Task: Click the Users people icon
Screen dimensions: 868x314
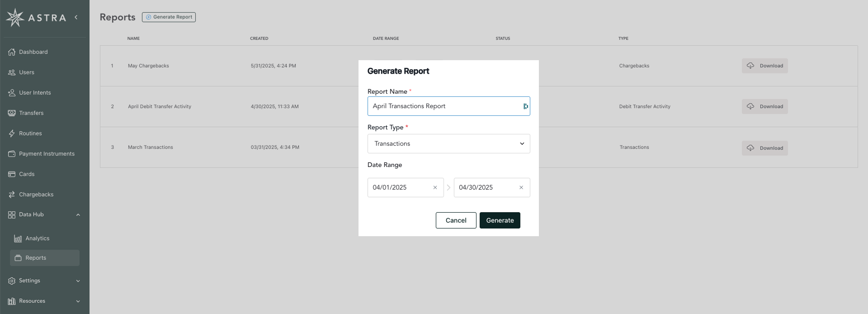Action: 12,72
